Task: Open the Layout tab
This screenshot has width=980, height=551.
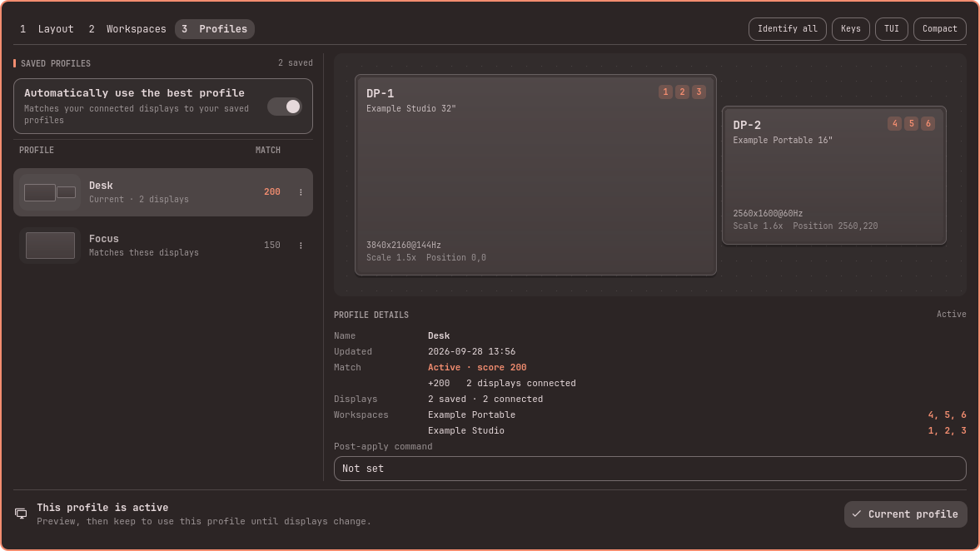Action: point(47,29)
